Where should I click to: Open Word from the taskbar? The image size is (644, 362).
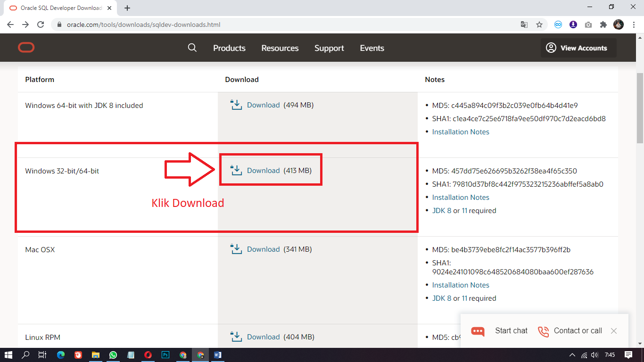[218, 355]
